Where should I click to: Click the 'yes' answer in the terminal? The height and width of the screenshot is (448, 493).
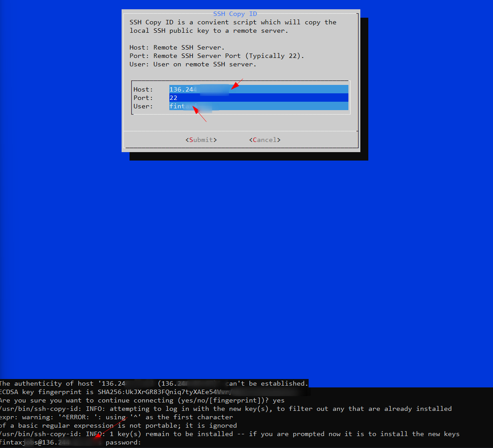point(279,400)
